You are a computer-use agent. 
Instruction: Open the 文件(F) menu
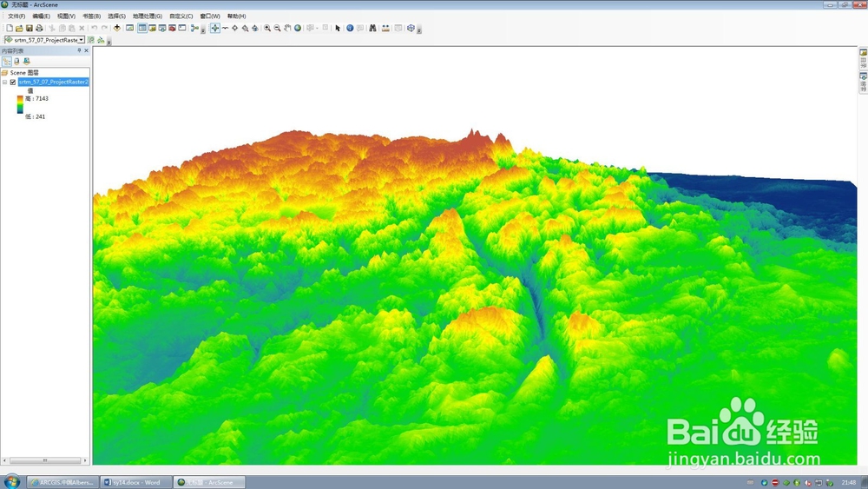pyautogui.click(x=16, y=16)
